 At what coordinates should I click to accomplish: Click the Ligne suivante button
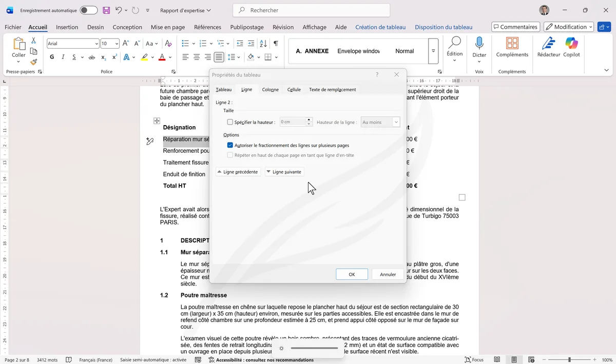point(284,172)
